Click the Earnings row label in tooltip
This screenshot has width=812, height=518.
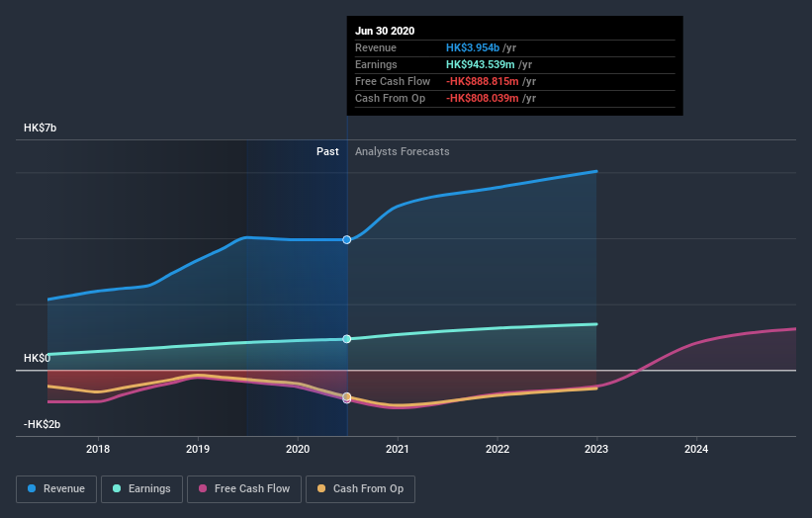click(376, 64)
